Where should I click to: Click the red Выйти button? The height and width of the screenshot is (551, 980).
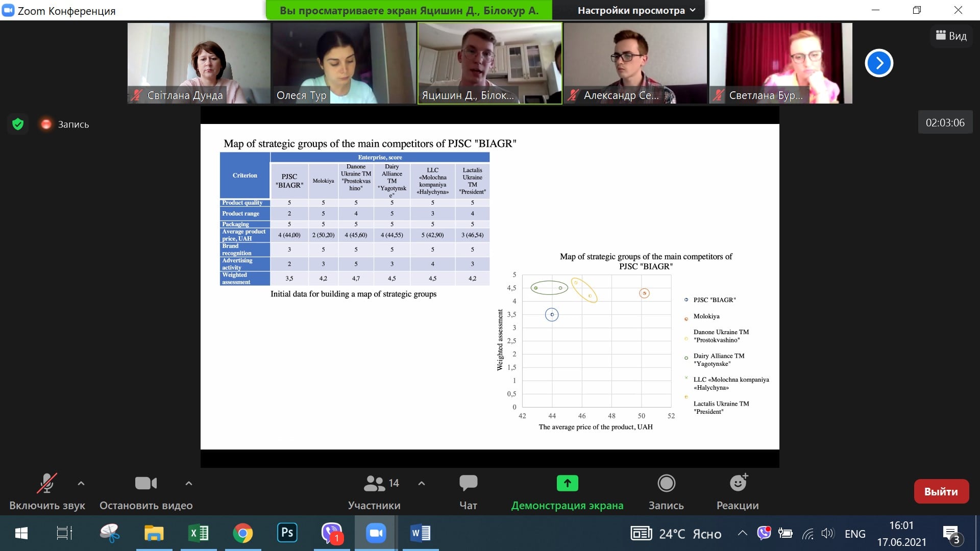click(941, 491)
